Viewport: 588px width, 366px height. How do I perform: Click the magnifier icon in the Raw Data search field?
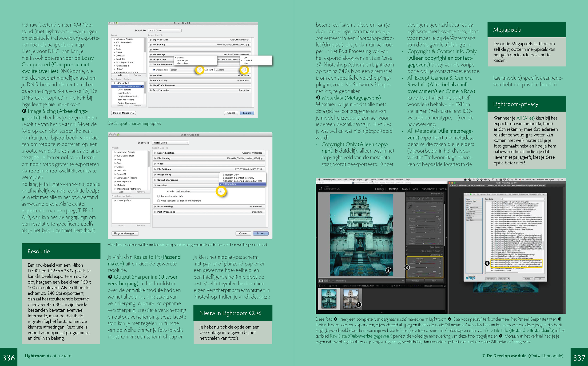pyautogui.click(x=502, y=199)
